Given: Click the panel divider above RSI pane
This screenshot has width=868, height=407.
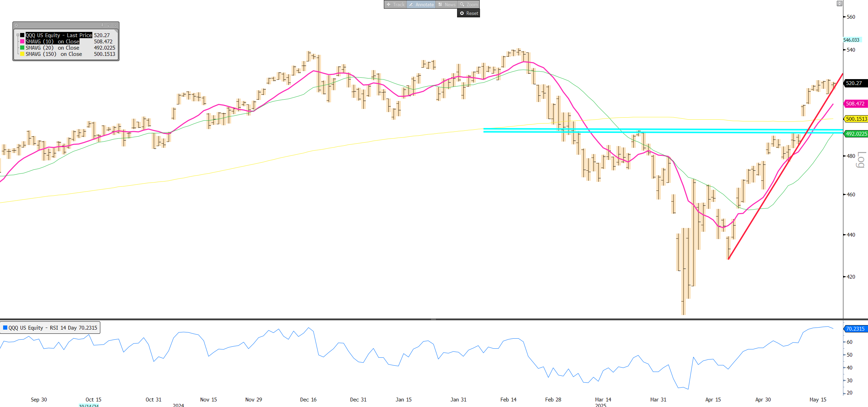Looking at the screenshot, I should 433,319.
